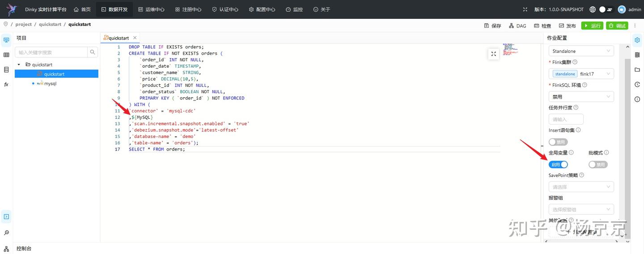
Task: Click the theme switch slider in header
Action: (606, 9)
